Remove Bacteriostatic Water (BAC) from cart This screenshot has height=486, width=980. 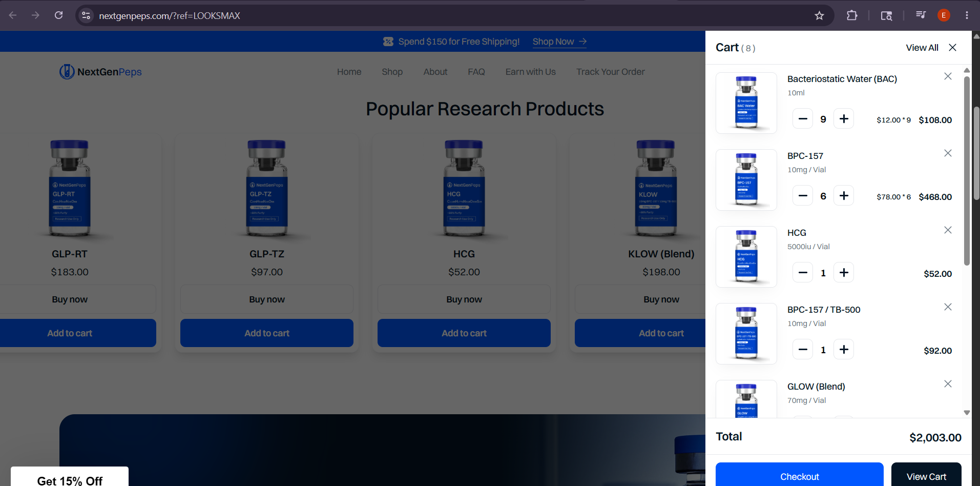(948, 76)
